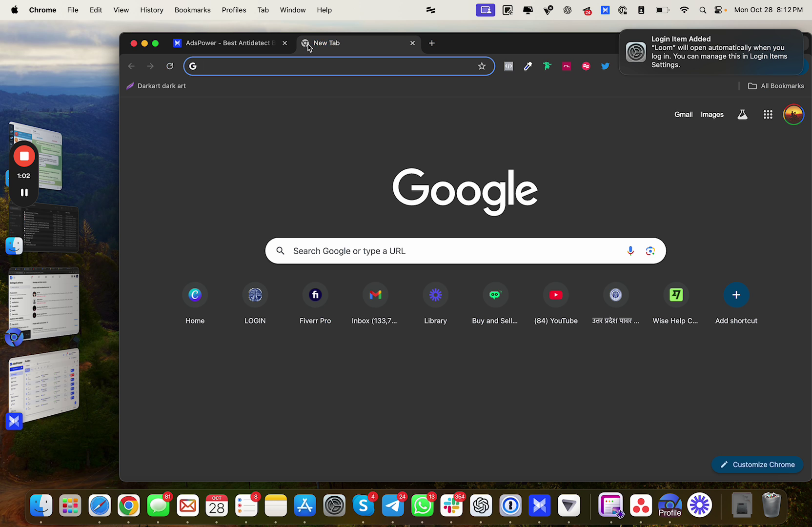Screen dimensions: 812x527
Task: Open the Gmail Inbox shortcut
Action: click(x=375, y=303)
